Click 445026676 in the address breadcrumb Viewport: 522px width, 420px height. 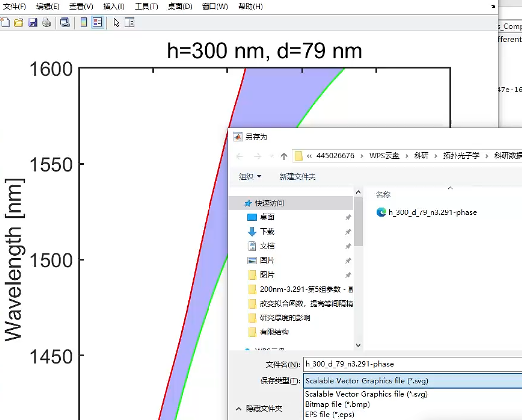pos(335,156)
